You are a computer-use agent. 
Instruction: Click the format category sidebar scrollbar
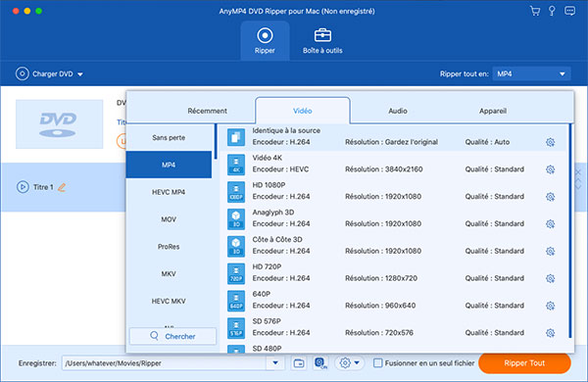coord(216,142)
